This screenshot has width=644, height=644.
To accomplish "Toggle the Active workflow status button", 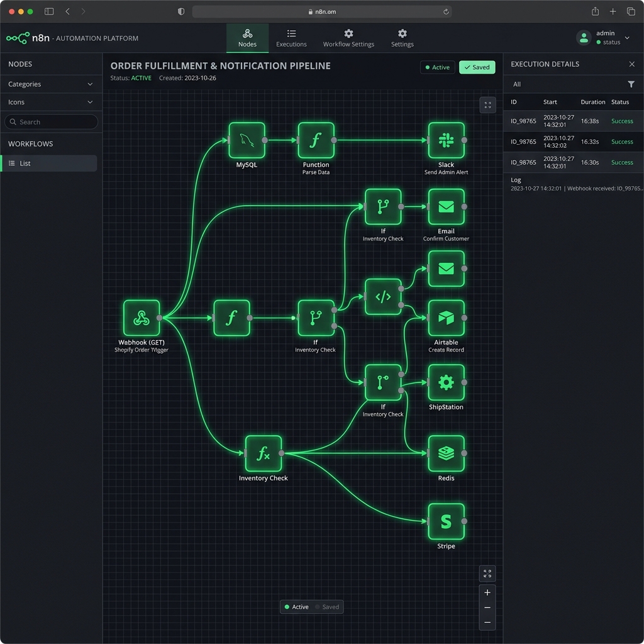I will coord(438,67).
